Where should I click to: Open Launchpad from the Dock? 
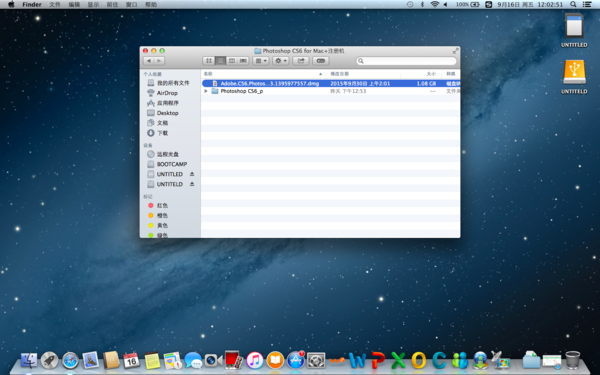pyautogui.click(x=49, y=360)
